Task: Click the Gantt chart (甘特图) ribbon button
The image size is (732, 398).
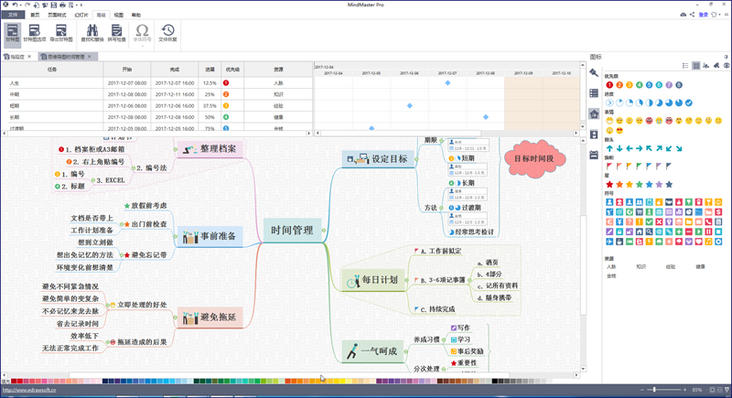Action: pyautogui.click(x=13, y=34)
